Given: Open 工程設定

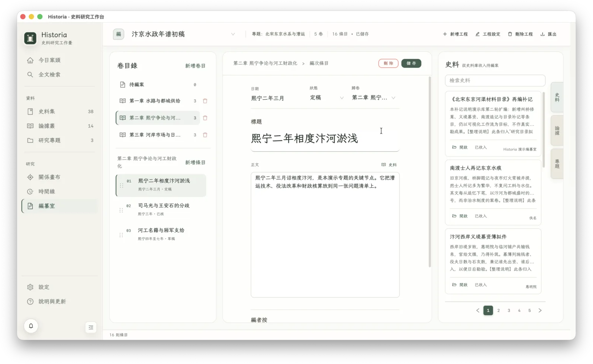Looking at the screenshot, I should [488, 34].
